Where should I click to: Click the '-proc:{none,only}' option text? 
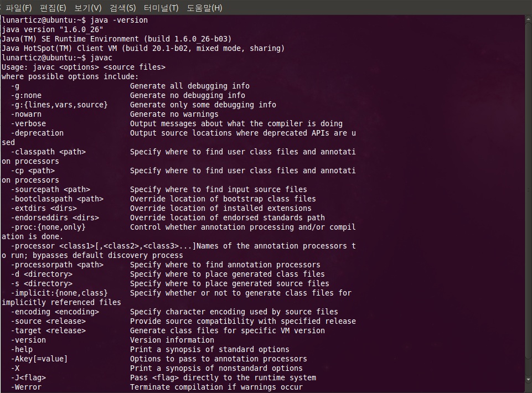48,227
